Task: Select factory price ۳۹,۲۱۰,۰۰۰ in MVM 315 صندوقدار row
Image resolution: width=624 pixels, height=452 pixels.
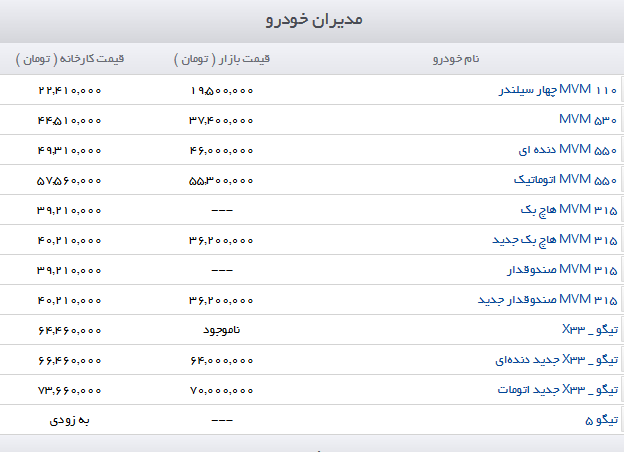Action: [69, 271]
